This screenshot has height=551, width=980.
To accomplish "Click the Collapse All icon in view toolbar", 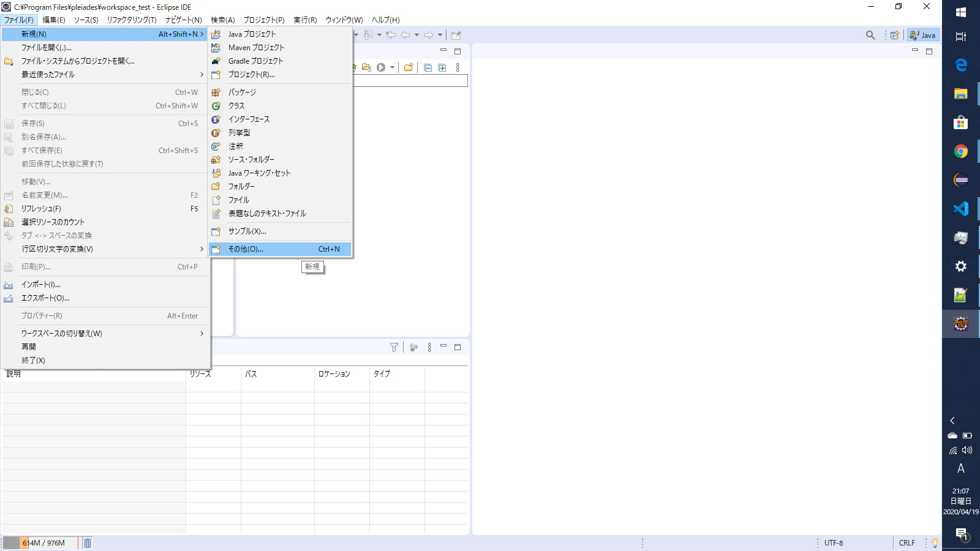I will tap(428, 67).
